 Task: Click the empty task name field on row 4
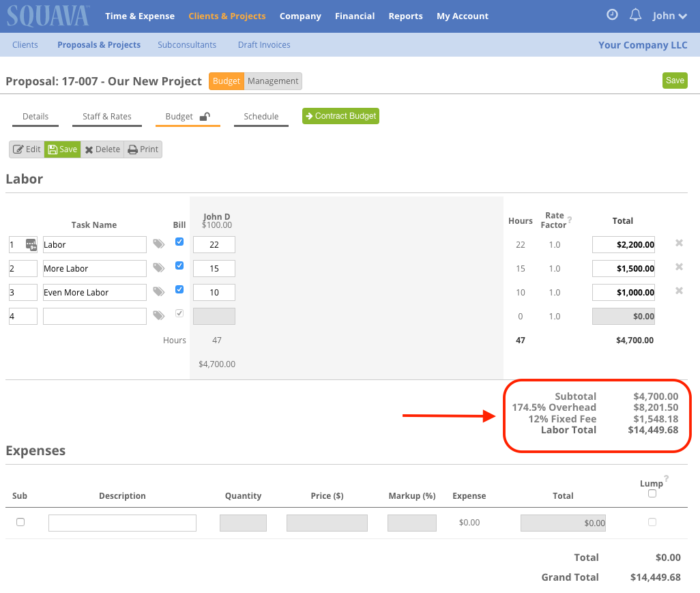(x=95, y=316)
